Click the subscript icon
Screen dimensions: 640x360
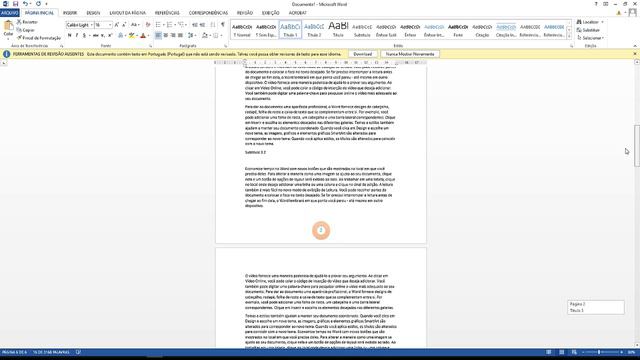click(x=102, y=36)
